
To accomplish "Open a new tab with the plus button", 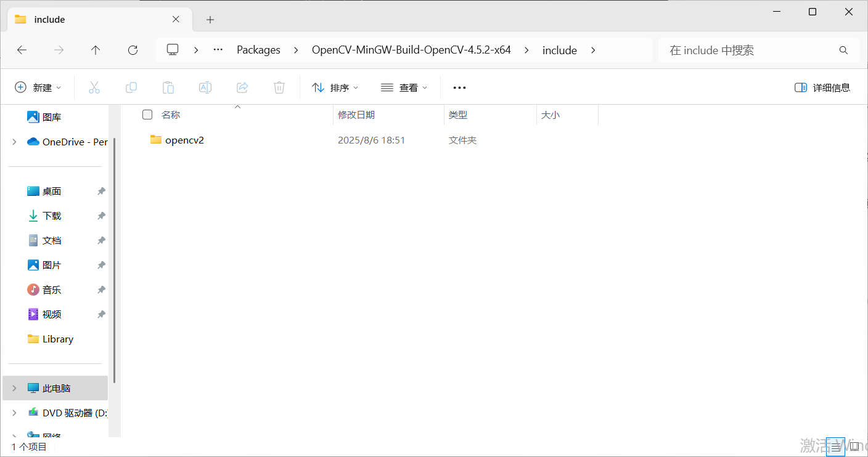I will 210,19.
